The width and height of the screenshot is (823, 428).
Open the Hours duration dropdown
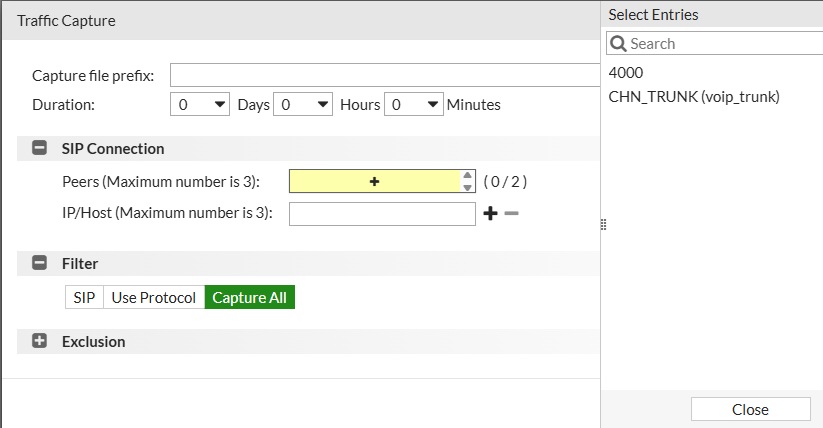(303, 104)
